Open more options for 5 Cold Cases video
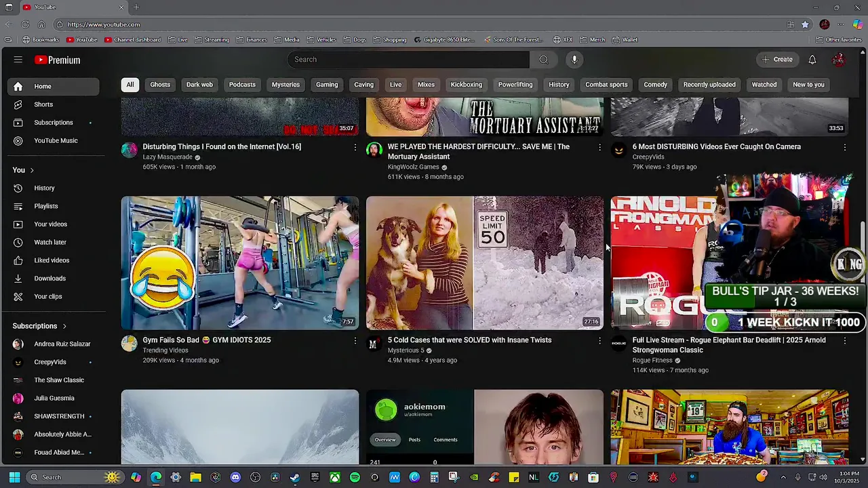868x488 pixels. click(x=599, y=340)
